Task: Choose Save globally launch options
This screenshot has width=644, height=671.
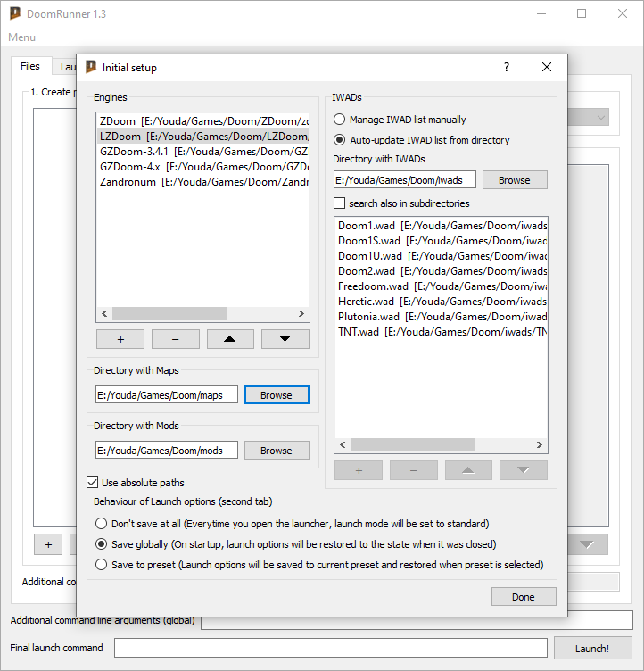Action: (295, 544)
